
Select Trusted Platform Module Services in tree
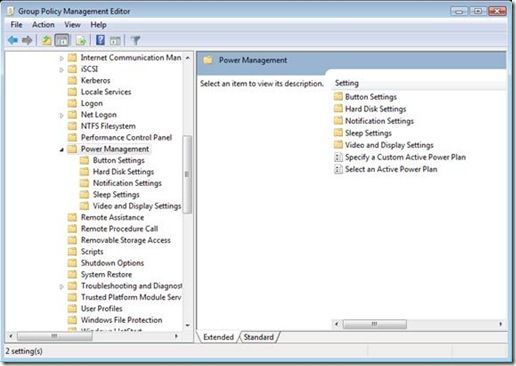pos(131,297)
